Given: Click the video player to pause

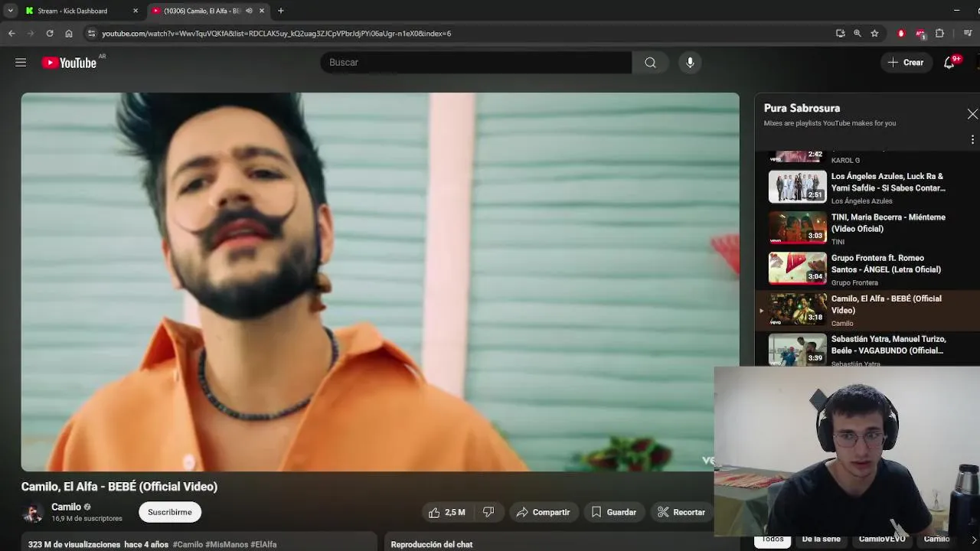Looking at the screenshot, I should pos(380,282).
